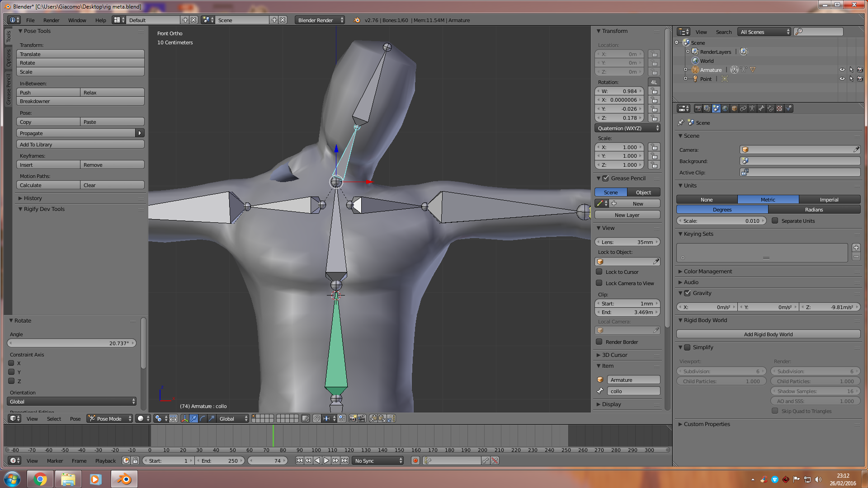This screenshot has width=868, height=488.
Task: Open the Object Constraints properties tab
Action: pos(743,108)
